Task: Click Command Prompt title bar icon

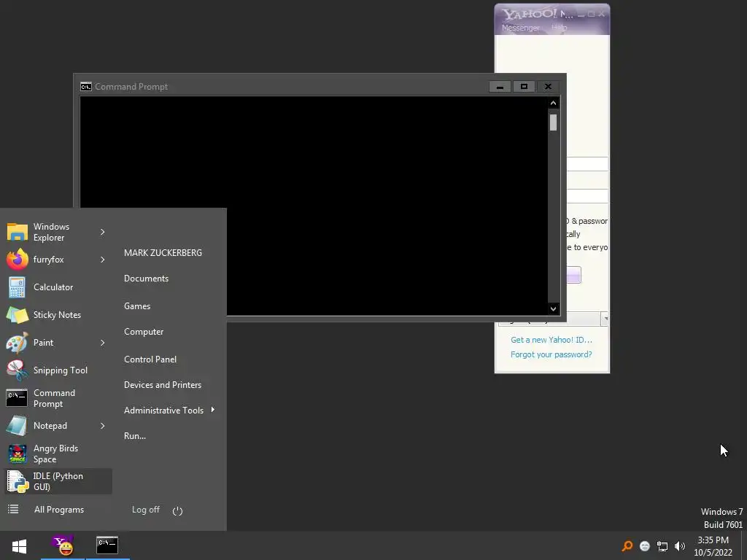Action: [x=86, y=87]
